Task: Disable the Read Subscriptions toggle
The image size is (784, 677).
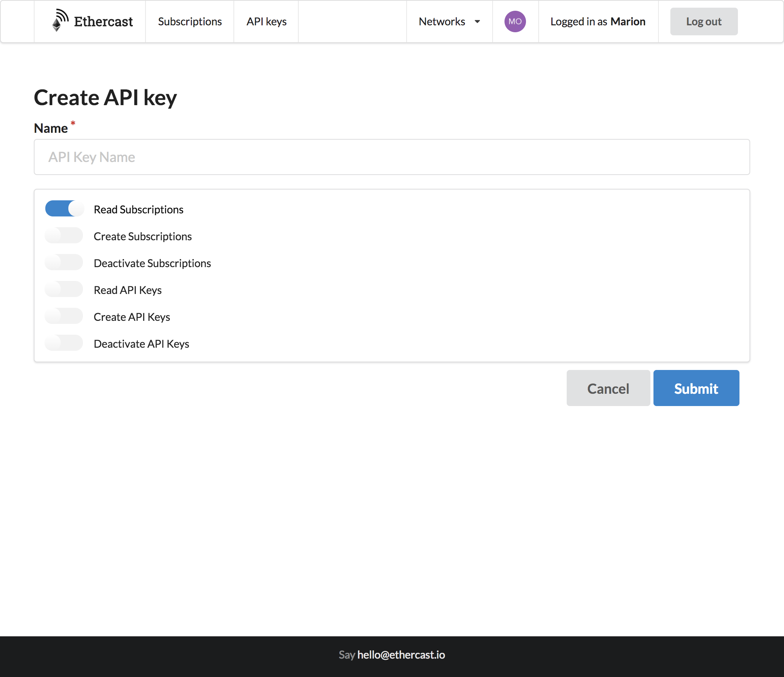Action: pyautogui.click(x=64, y=208)
